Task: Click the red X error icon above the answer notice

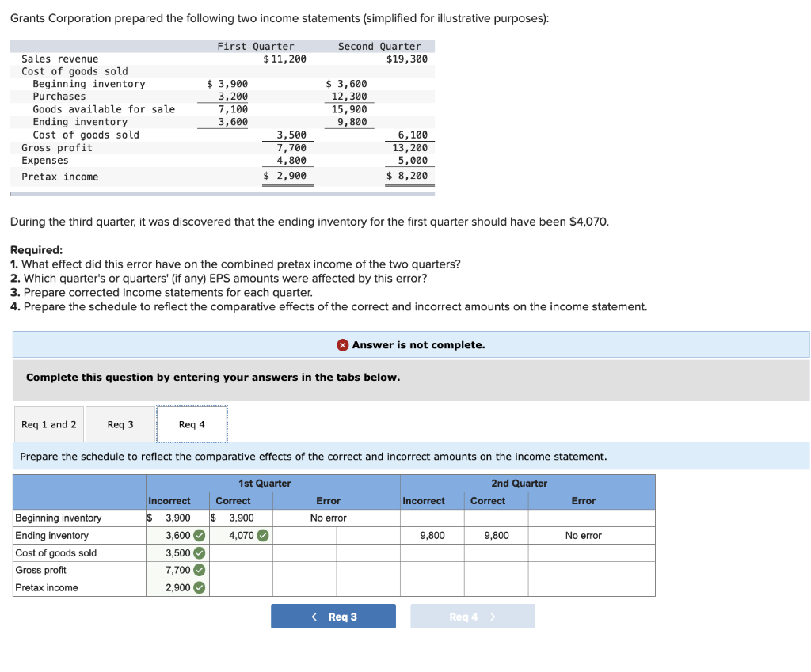Action: point(342,344)
